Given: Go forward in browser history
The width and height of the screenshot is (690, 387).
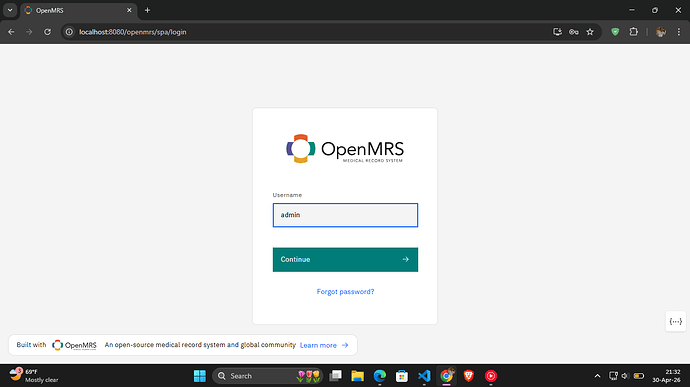Looking at the screenshot, I should 29,32.
